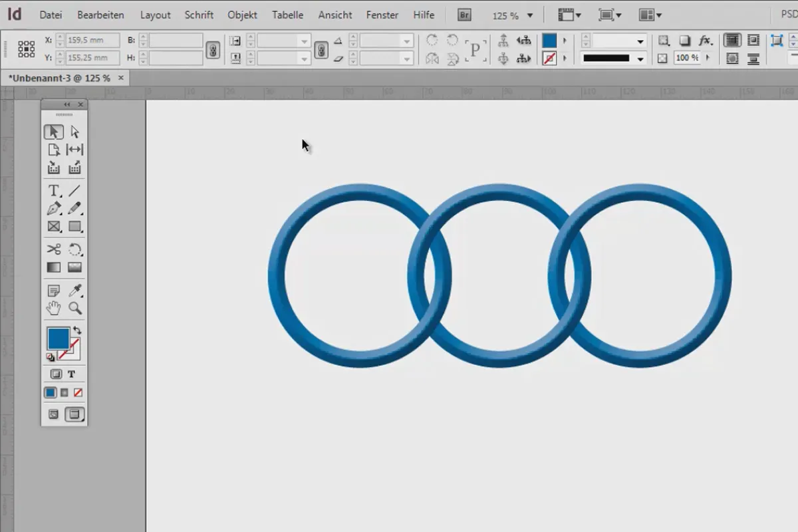798x532 pixels.
Task: Open the Tabelle menu
Action: (287, 15)
